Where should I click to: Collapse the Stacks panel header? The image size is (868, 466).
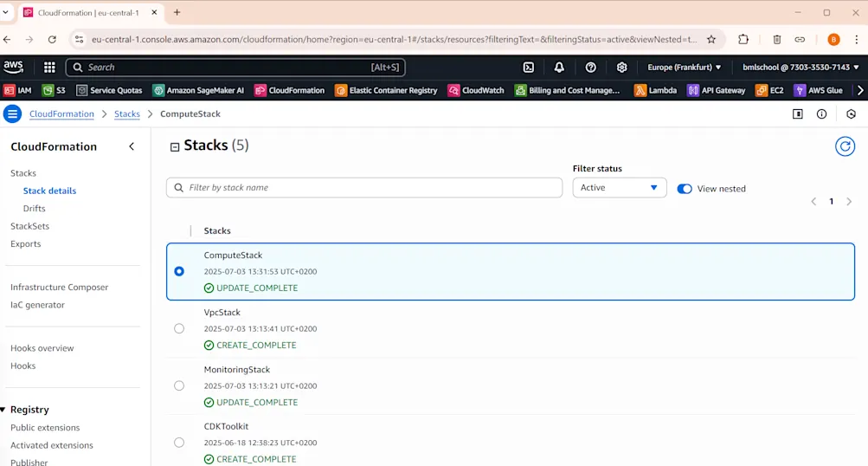(174, 147)
